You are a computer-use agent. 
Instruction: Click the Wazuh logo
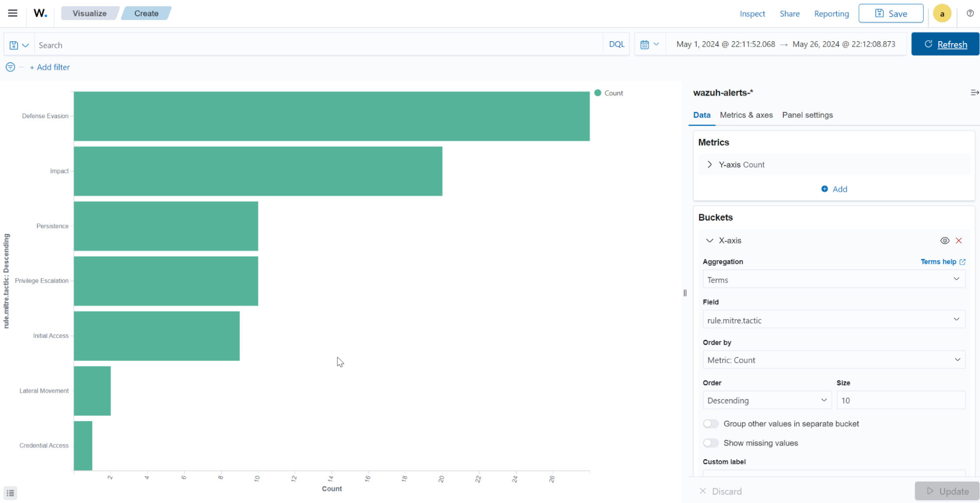click(x=40, y=13)
